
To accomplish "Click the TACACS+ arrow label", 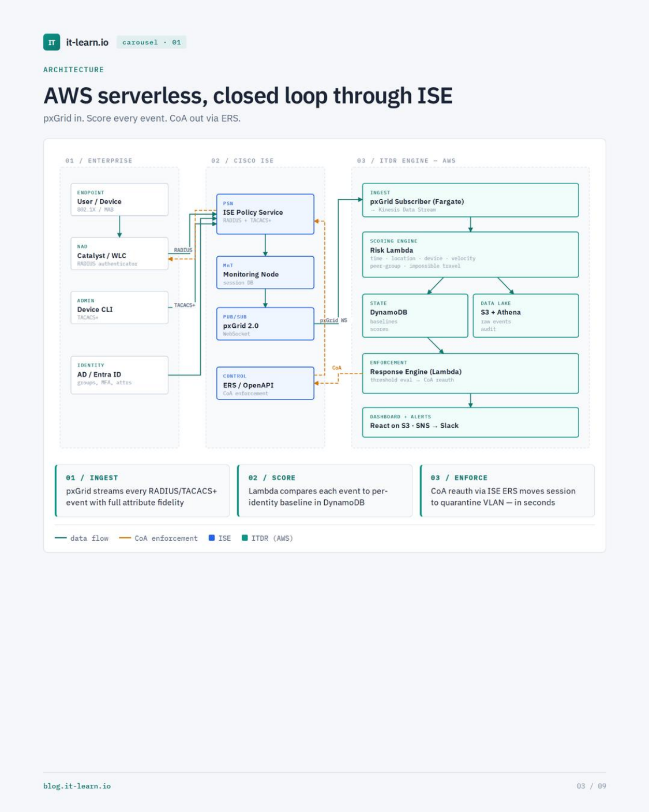I will pos(185,305).
